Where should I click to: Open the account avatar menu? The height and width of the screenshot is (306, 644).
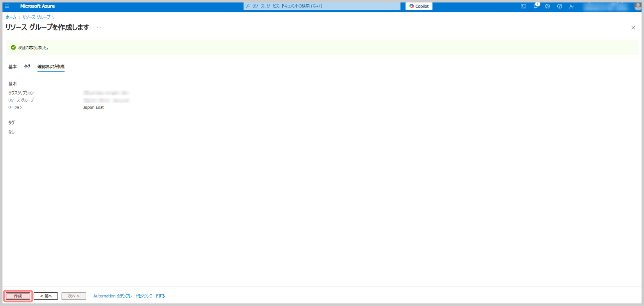(637, 6)
